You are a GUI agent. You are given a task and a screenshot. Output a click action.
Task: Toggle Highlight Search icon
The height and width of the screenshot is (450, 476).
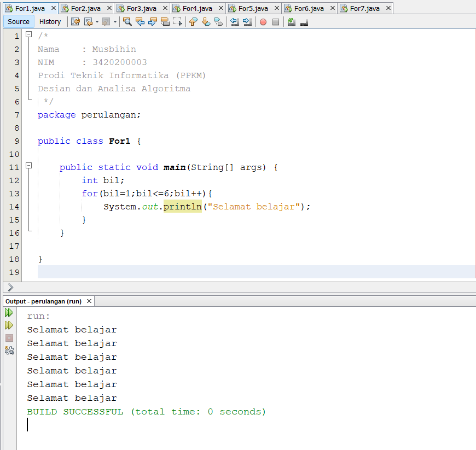tap(165, 22)
